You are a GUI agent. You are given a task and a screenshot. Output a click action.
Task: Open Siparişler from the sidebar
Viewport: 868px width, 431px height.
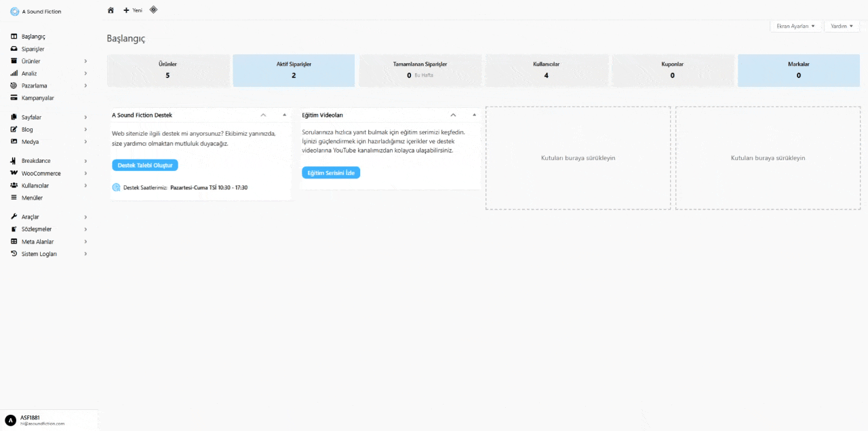(x=33, y=49)
